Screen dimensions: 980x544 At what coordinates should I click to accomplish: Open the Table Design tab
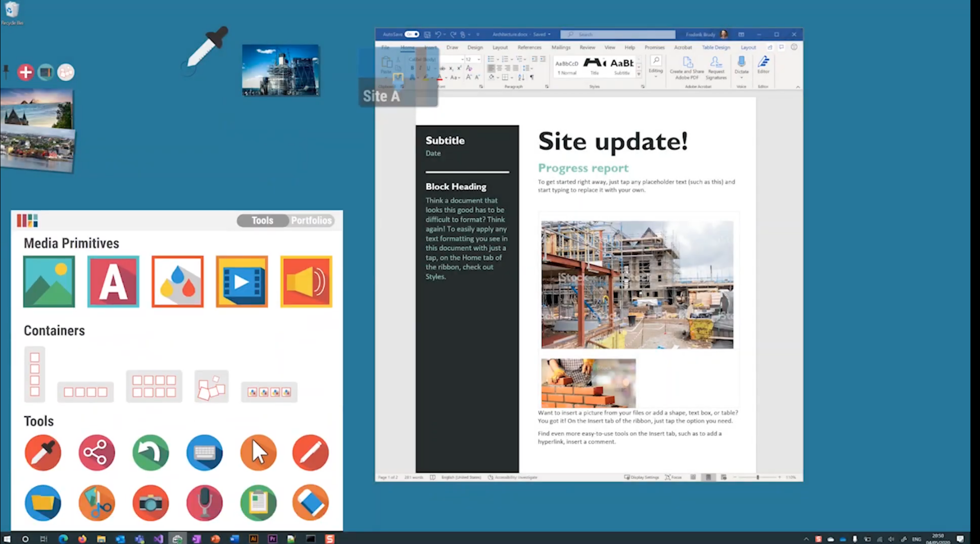coord(715,47)
